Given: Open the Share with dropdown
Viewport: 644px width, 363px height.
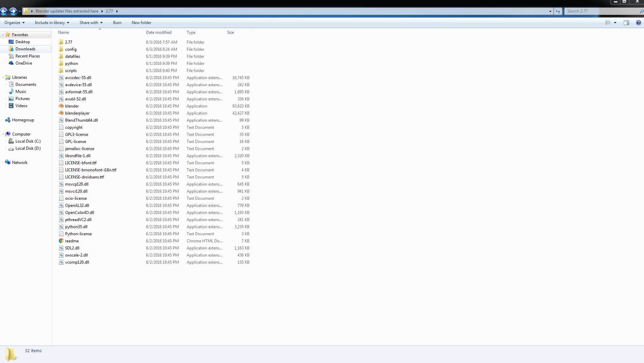Looking at the screenshot, I should tap(91, 23).
